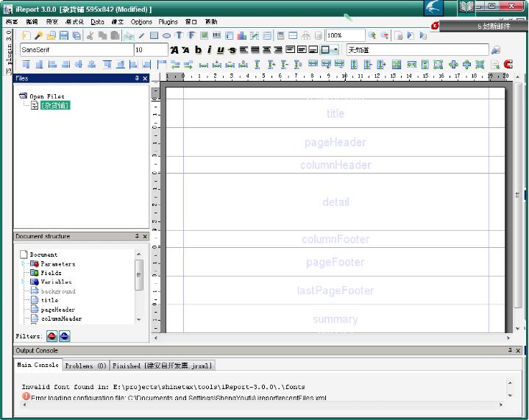Select the Ellipse drawing tool
529x420 pixels.
coord(166,35)
